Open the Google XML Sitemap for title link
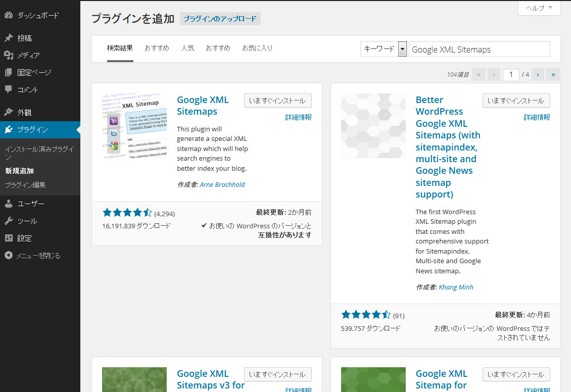The image size is (571, 392). [441, 380]
